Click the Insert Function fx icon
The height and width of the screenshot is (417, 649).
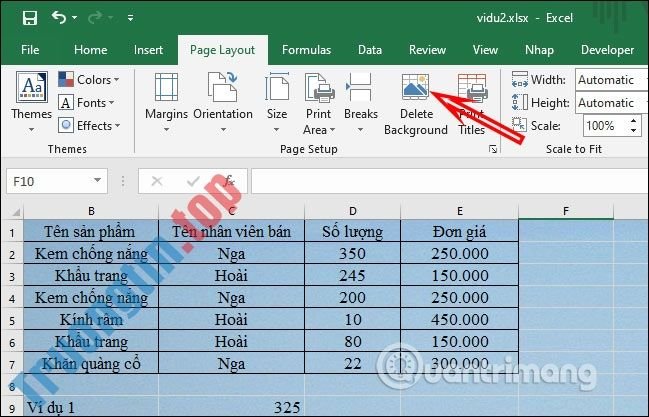pos(229,181)
